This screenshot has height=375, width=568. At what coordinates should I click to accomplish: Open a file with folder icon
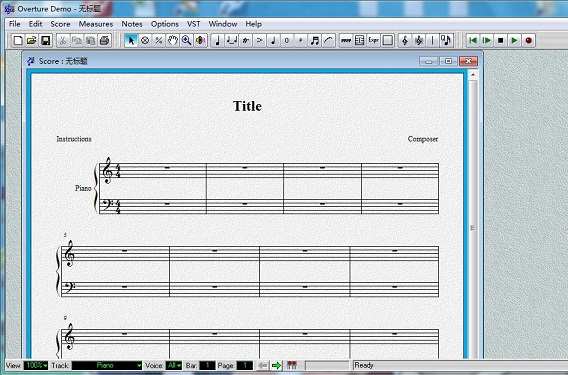[32, 40]
